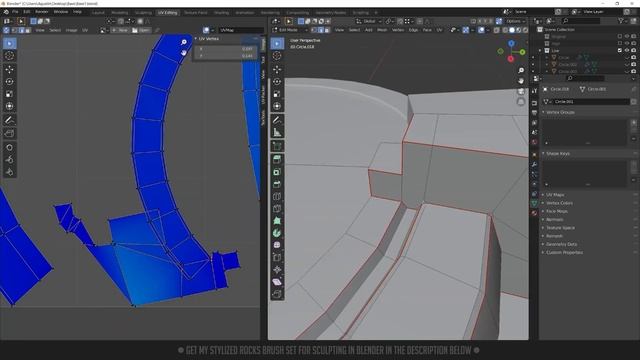Open the Render menu
Viewport: 640px width, 360px height.
(x=42, y=12)
